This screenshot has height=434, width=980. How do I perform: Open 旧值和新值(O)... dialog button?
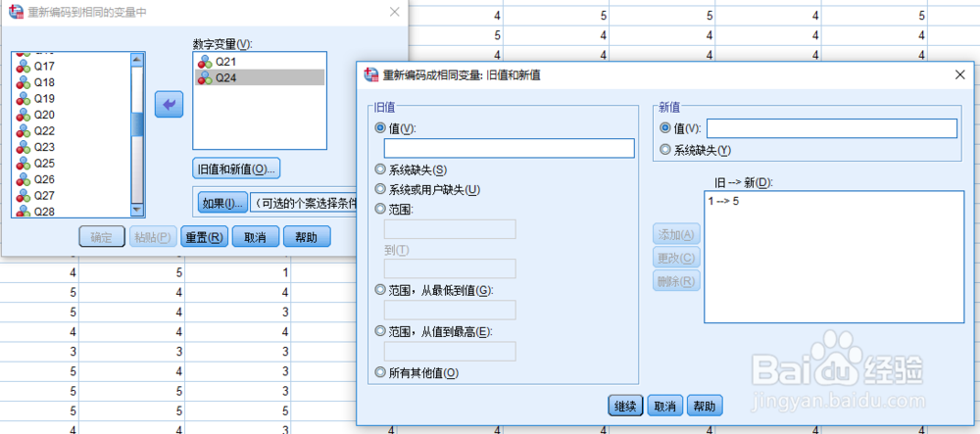pos(236,169)
